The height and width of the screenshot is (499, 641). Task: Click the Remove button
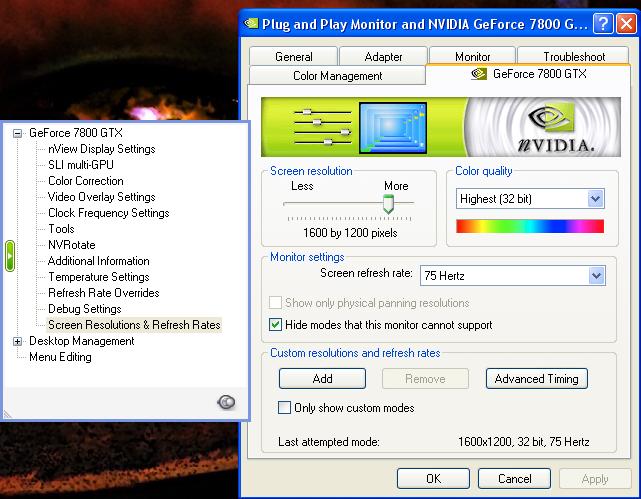tap(425, 379)
